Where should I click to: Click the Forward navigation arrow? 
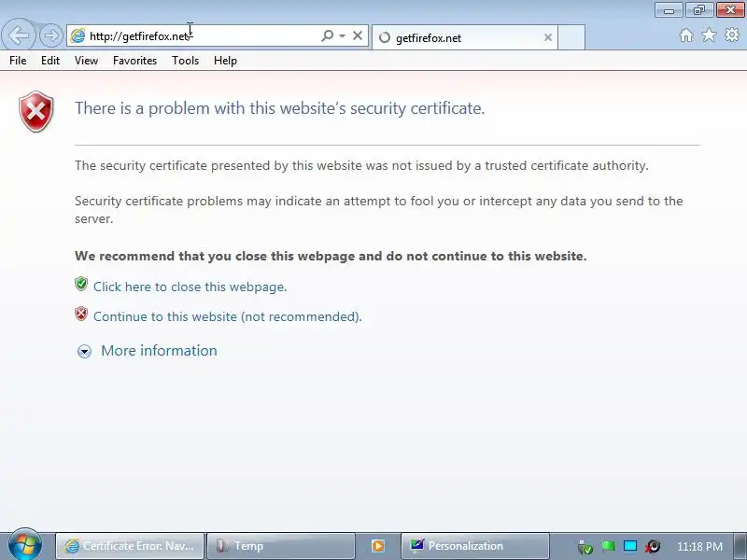[50, 35]
